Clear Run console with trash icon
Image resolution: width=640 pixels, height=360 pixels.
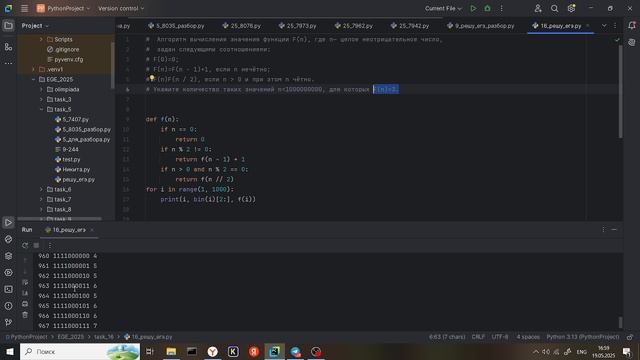point(25,315)
